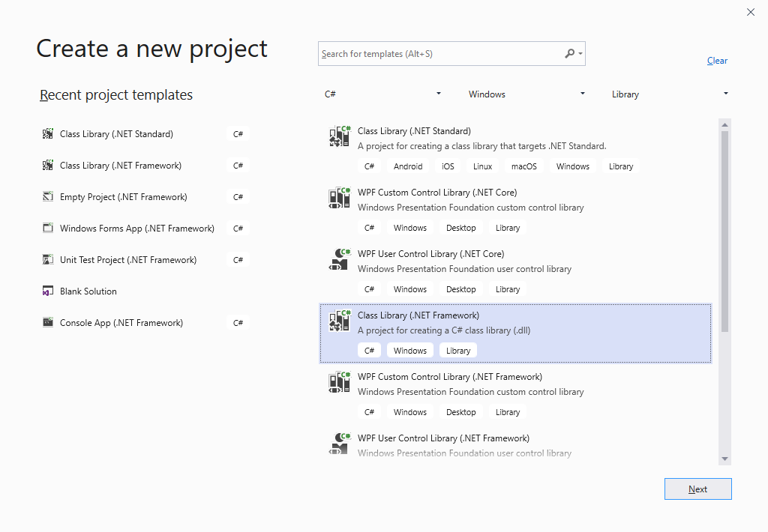Click Unit Test Project recent template icon
Viewport: 768px width, 532px height.
48,260
